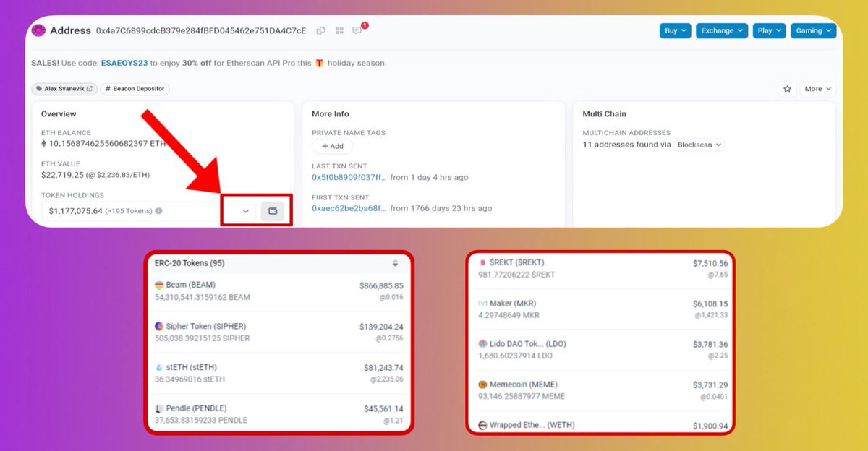Click the Lido value $3,781.36

click(710, 344)
